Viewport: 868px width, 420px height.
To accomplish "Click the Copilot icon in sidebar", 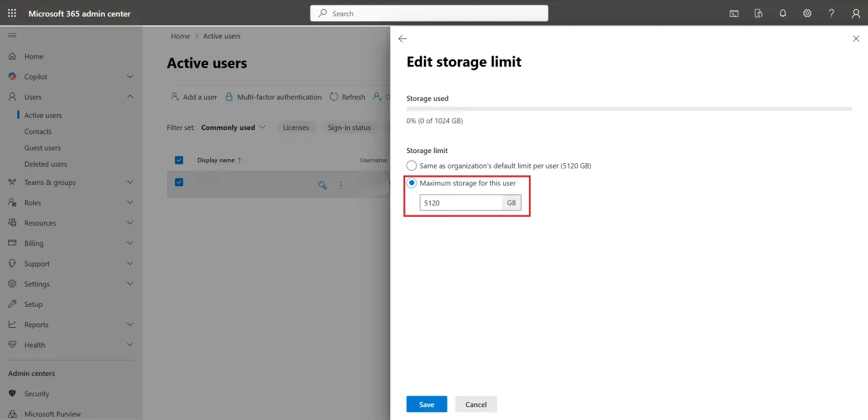I will coord(12,77).
